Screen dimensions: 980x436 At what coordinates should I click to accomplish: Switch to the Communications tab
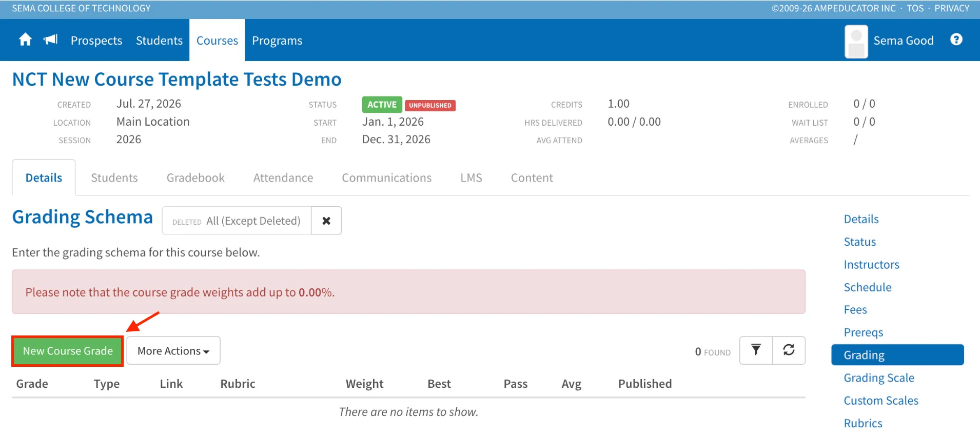tap(387, 177)
